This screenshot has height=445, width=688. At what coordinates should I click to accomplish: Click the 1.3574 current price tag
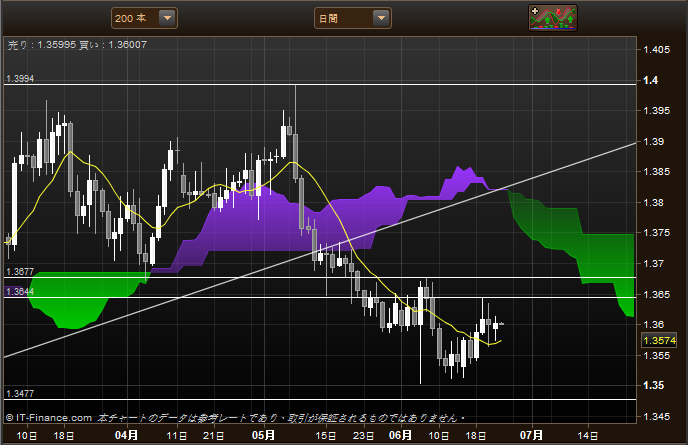pos(659,340)
